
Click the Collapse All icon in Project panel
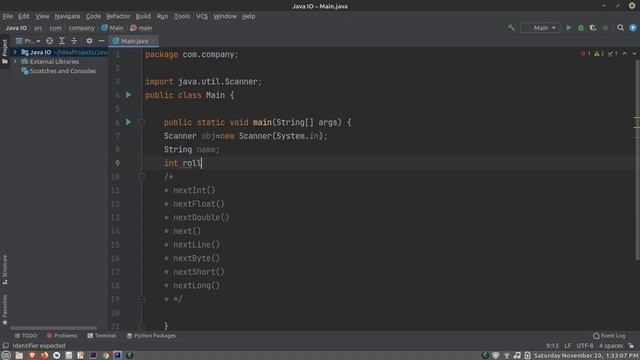pos(74,41)
